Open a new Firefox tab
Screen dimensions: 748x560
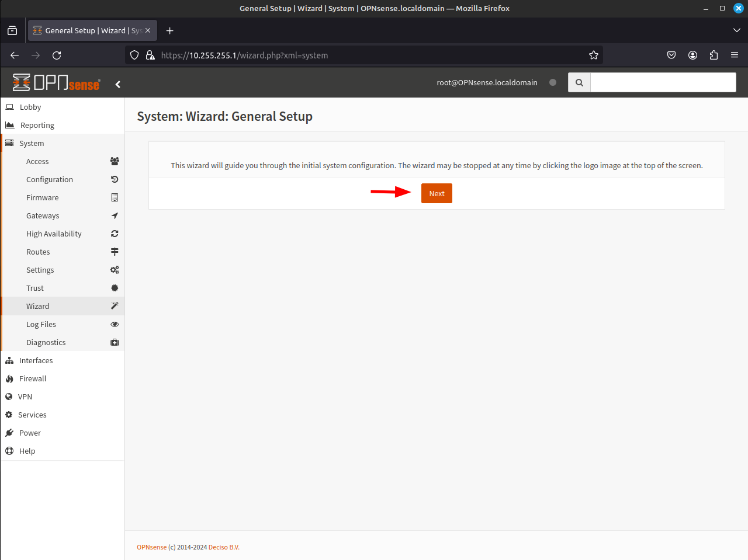click(x=169, y=30)
